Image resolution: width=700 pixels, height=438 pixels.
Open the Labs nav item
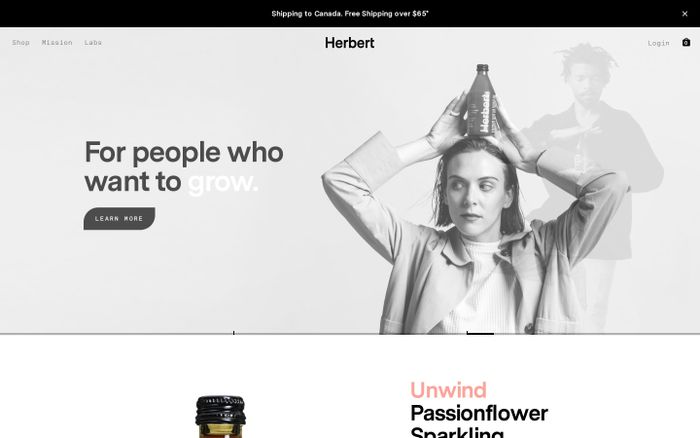tap(93, 42)
